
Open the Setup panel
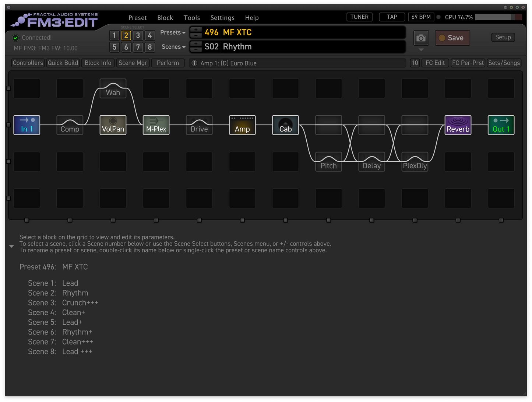coord(503,37)
